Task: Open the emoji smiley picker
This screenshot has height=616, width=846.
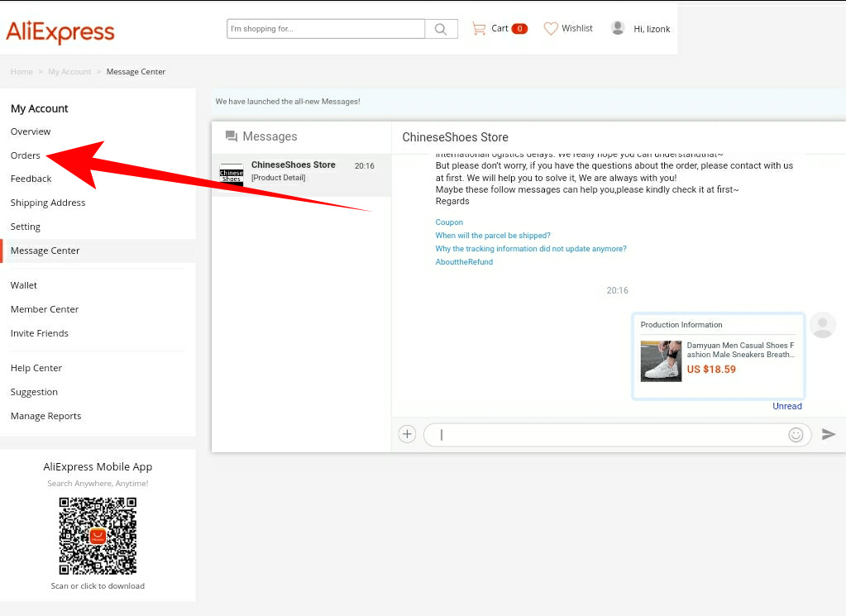Action: point(796,435)
